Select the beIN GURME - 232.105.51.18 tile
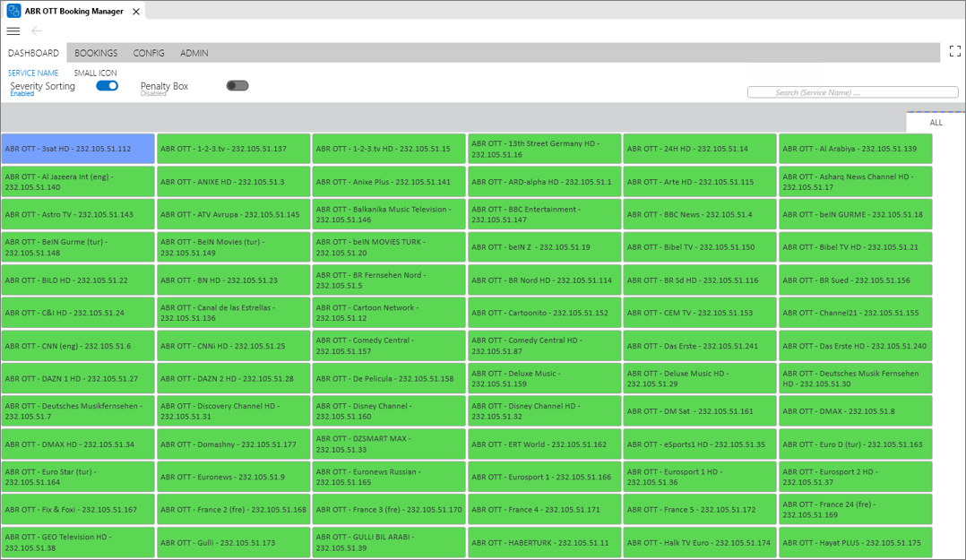Screen dimensions: 966x560 (856, 214)
